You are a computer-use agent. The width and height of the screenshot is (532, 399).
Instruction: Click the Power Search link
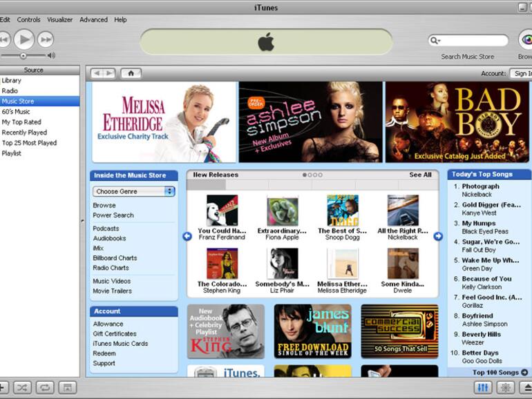coord(113,215)
